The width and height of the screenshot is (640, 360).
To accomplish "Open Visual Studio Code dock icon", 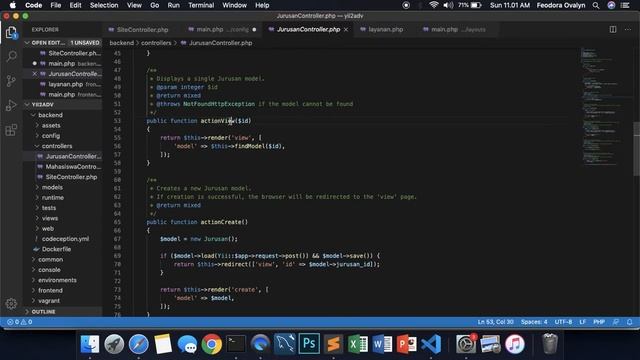I will (431, 344).
